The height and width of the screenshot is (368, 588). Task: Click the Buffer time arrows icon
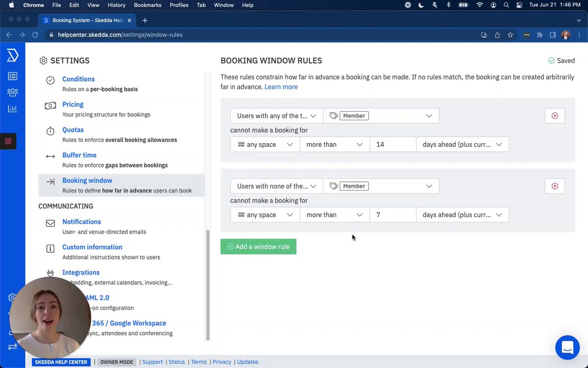coord(51,156)
